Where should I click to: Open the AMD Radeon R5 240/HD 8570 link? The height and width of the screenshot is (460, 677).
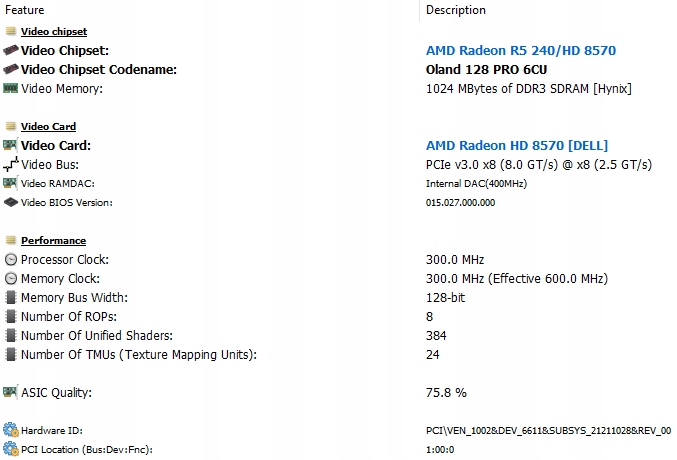(521, 51)
